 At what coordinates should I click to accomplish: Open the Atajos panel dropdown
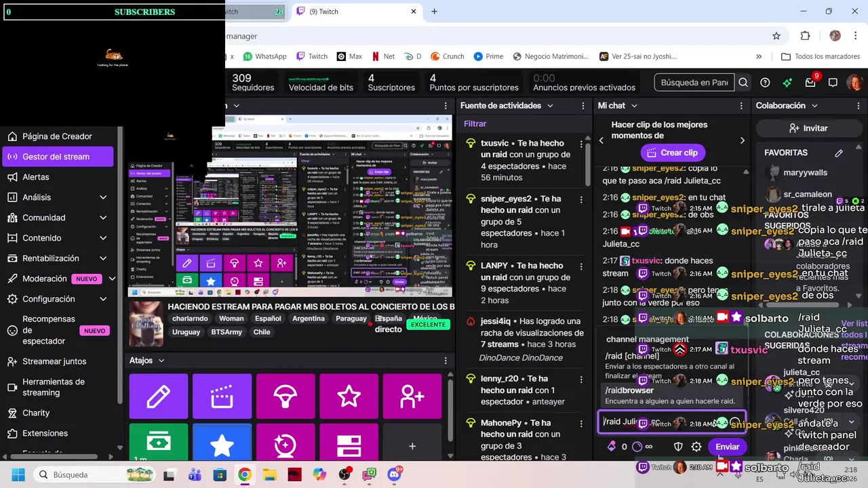[x=161, y=361]
